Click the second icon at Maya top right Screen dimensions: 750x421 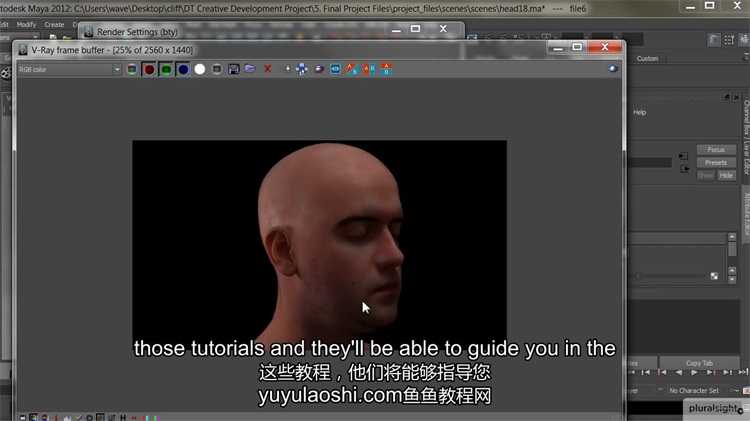(x=728, y=41)
